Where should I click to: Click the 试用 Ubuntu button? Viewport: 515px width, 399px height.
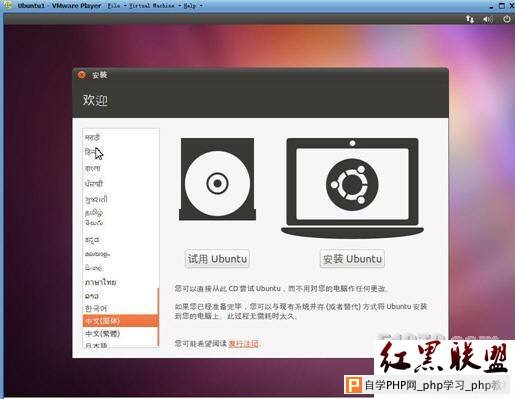(x=217, y=259)
